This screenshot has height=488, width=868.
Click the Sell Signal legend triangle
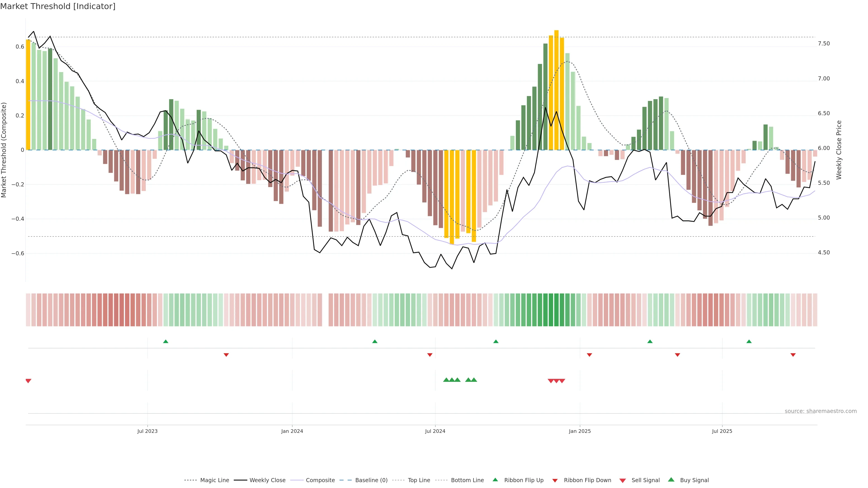622,481
